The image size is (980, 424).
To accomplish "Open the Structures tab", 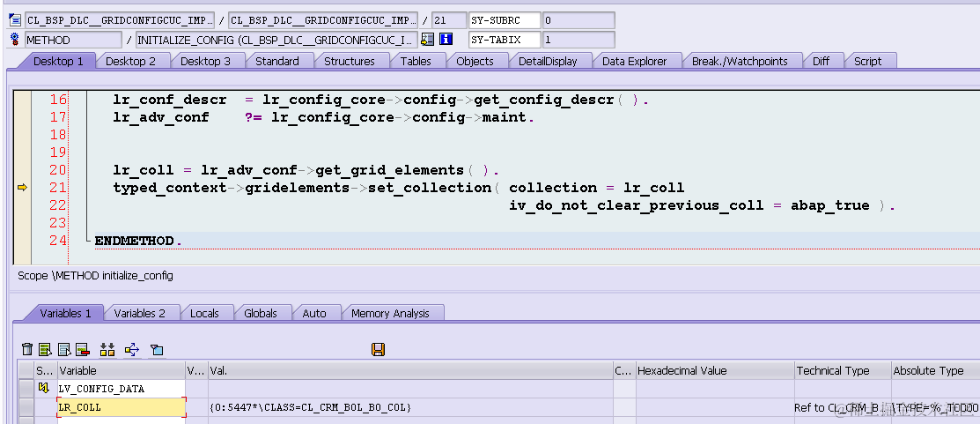I will point(350,62).
